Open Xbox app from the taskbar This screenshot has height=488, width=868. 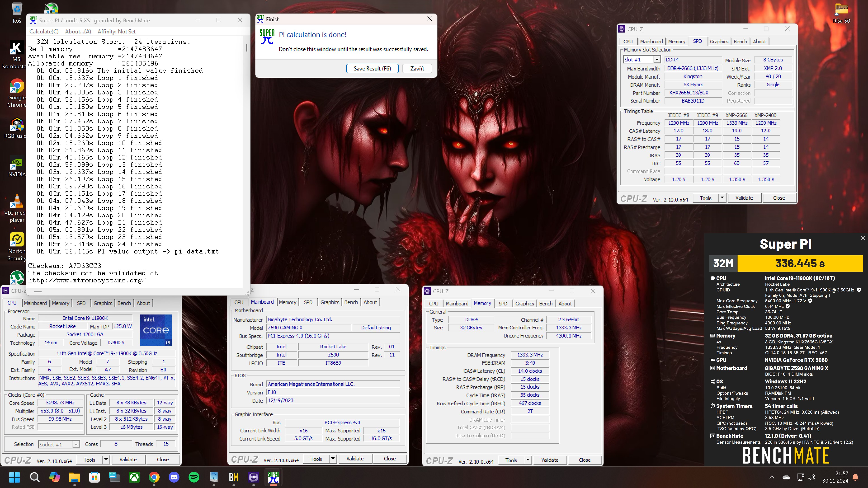[x=134, y=477]
